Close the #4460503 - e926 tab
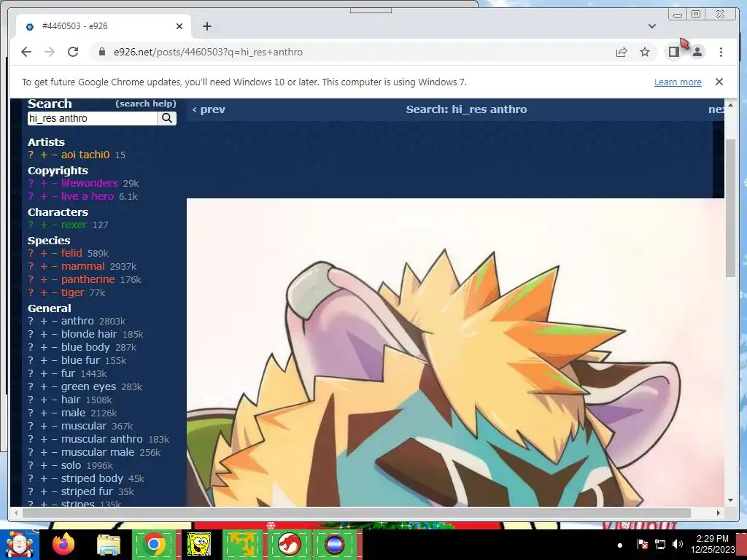The width and height of the screenshot is (747, 560). [179, 26]
